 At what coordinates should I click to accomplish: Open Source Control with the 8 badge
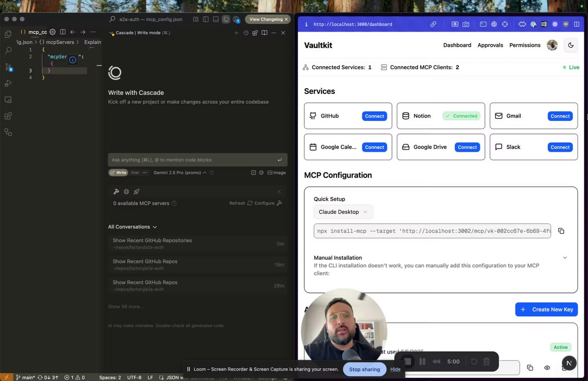coord(8,67)
